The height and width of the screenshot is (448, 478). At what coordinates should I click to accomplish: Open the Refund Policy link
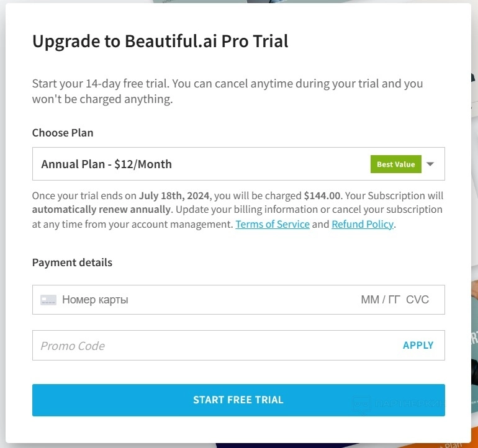pyautogui.click(x=363, y=224)
